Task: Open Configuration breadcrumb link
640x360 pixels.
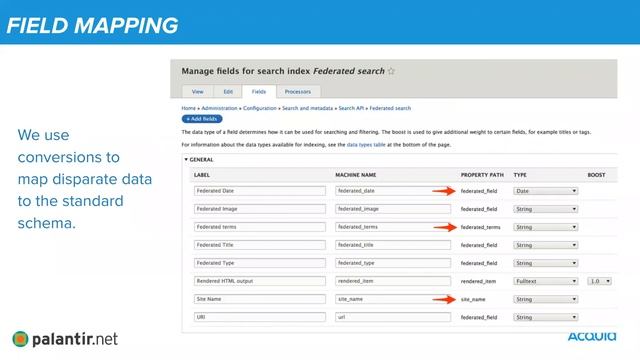Action: click(260, 108)
